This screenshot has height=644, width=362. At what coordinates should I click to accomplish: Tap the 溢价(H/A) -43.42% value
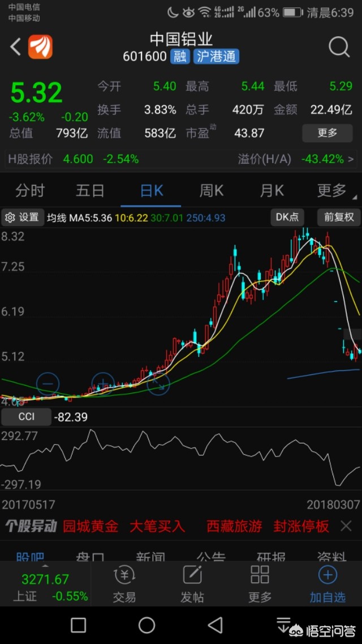click(x=322, y=159)
